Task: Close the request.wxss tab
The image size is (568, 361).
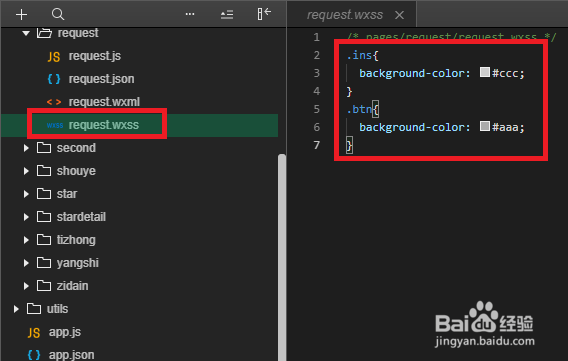Action: [399, 15]
